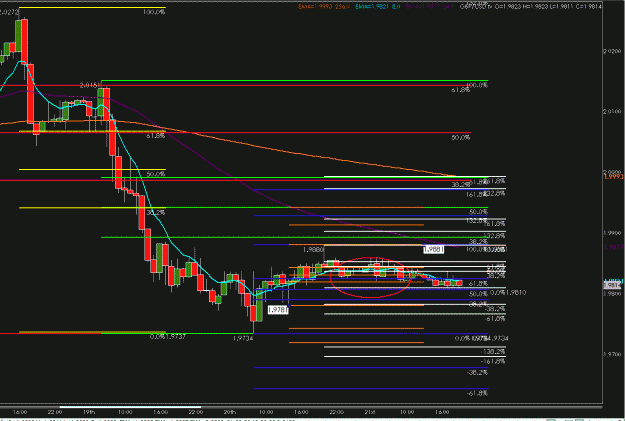Click the orange EMA 256 legend text
The height and width of the screenshot is (421, 625).
point(323,6)
